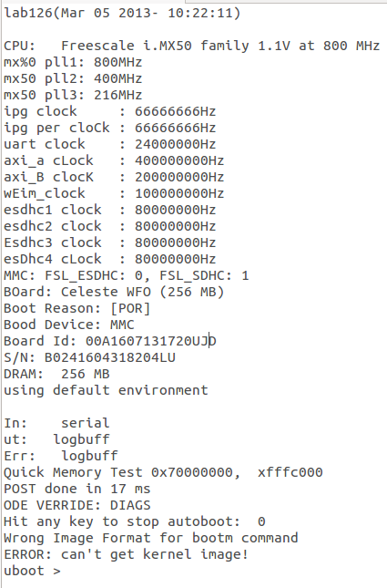Click the lab126 build date line
The image size is (387, 588).
coord(122,13)
